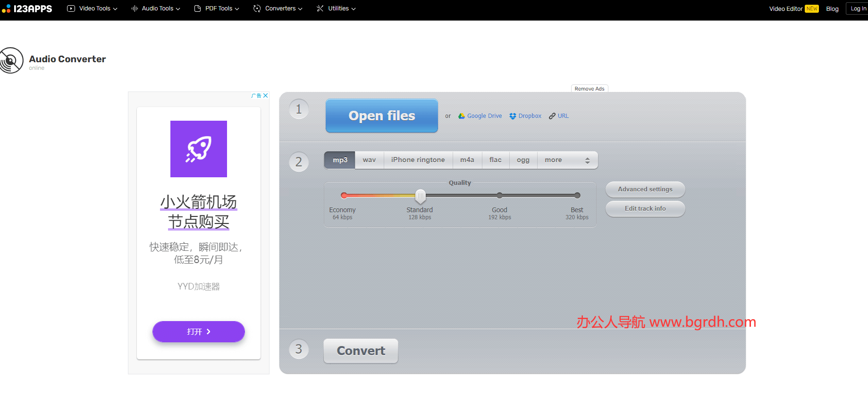Open the Video Editor link
This screenshot has width=868, height=397.
click(x=786, y=8)
